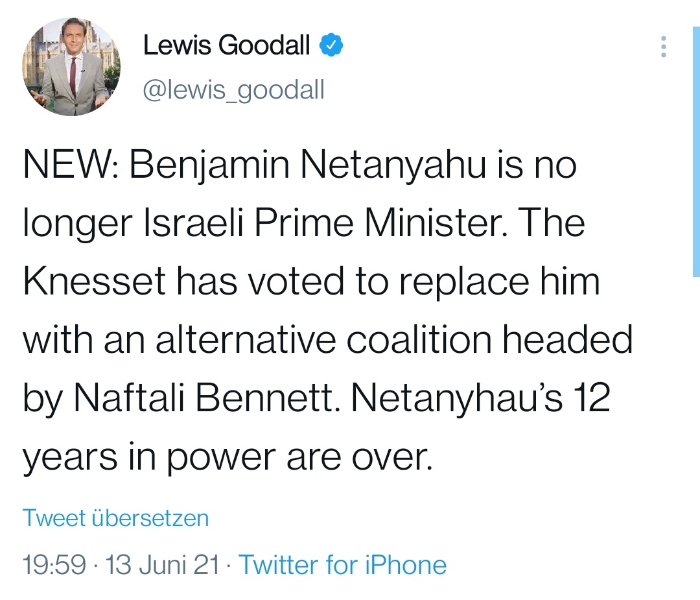700x600 pixels.
Task: Click the Lewis Goodall display name
Action: (x=226, y=46)
